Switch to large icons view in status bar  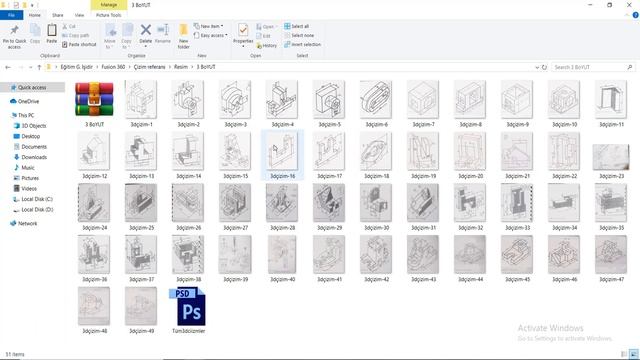[633, 354]
